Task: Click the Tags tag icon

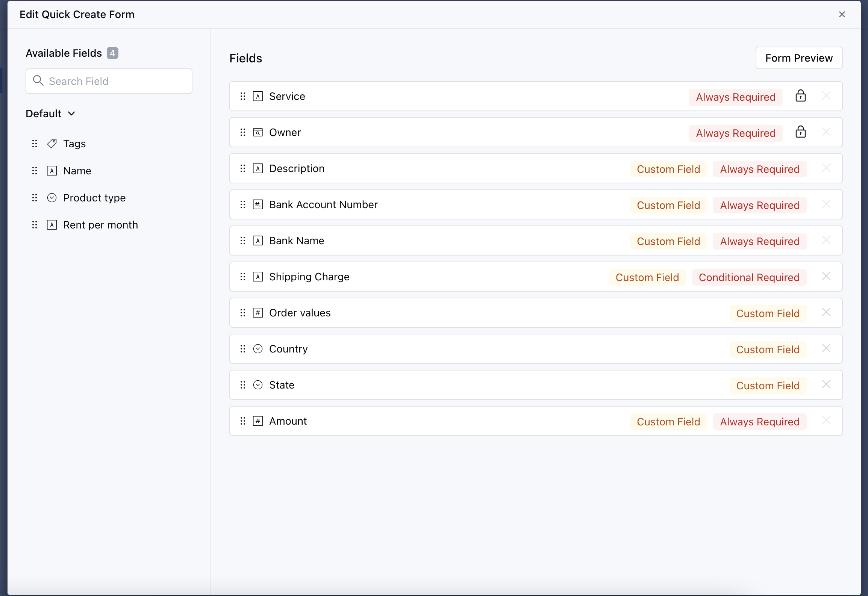Action: click(x=52, y=144)
